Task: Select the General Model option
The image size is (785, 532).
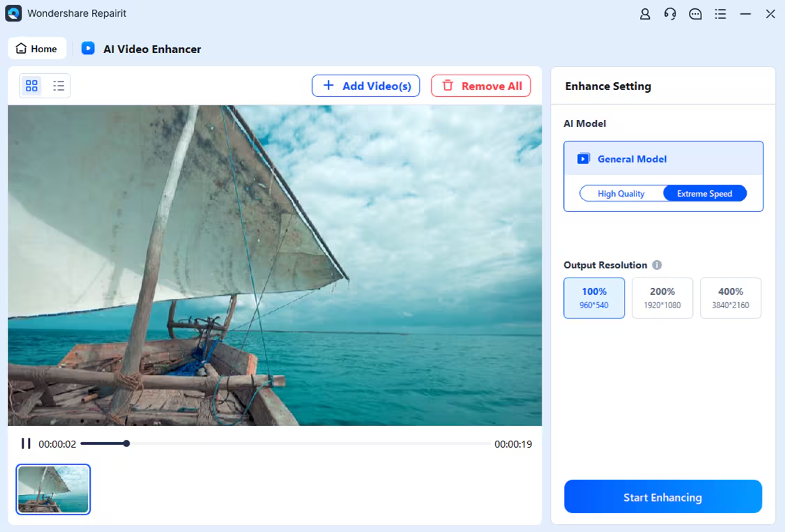Action: tap(663, 159)
